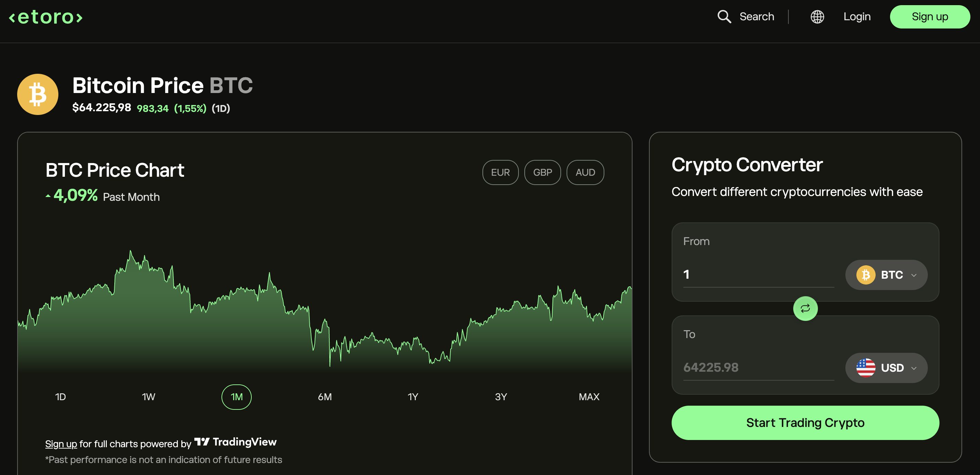This screenshot has width=980, height=475.
Task: Open the language globe icon
Action: click(x=817, y=17)
